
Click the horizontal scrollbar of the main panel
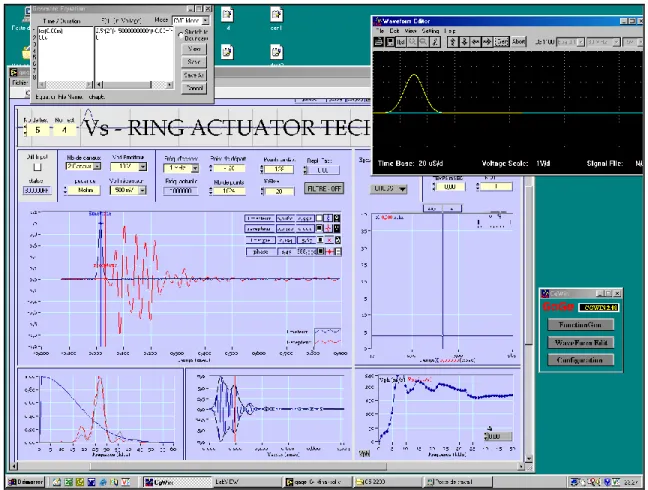tap(268, 466)
